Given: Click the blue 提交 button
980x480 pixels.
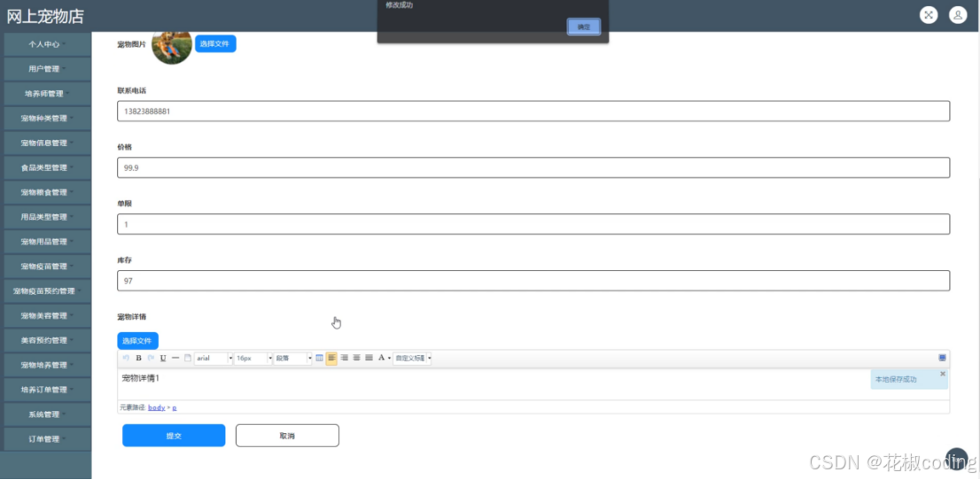Looking at the screenshot, I should 174,436.
